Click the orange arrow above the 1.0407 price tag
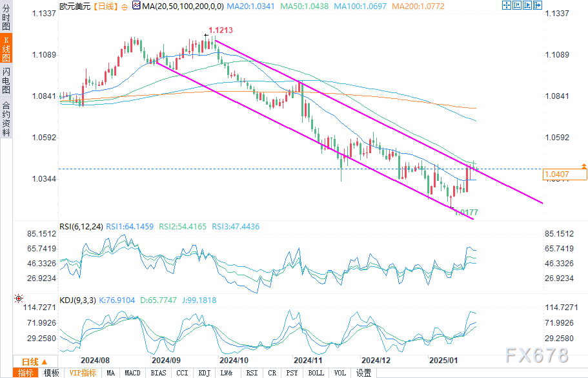Image resolution: width=588 pixels, height=378 pixels. [583, 167]
